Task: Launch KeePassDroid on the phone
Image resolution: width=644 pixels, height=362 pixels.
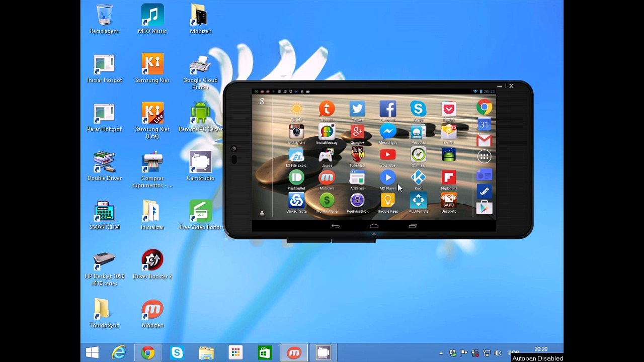Action: pos(357,201)
